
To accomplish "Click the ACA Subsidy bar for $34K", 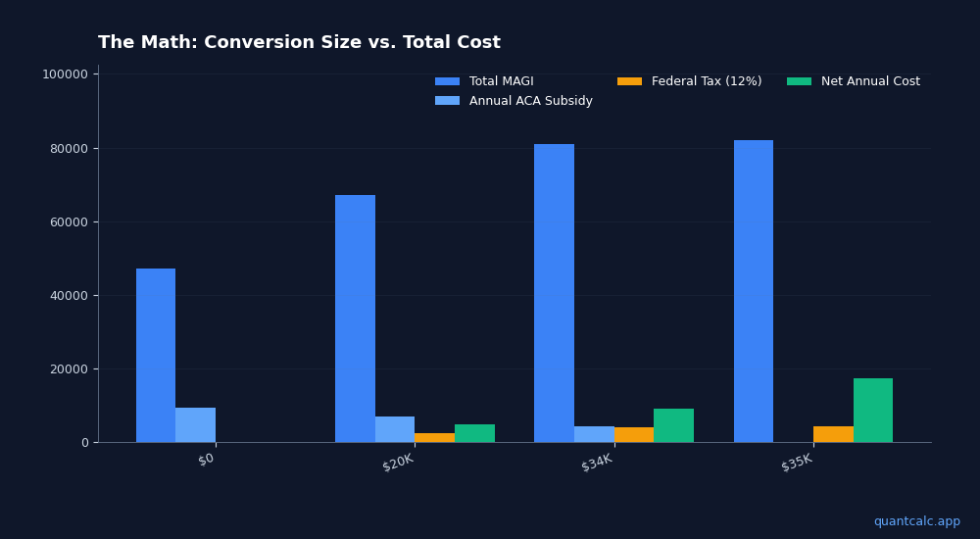I will (x=595, y=434).
